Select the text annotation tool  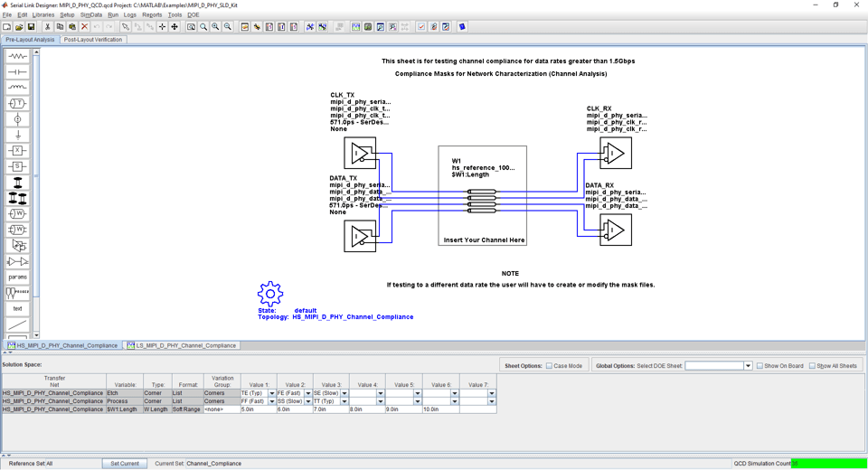tap(17, 308)
